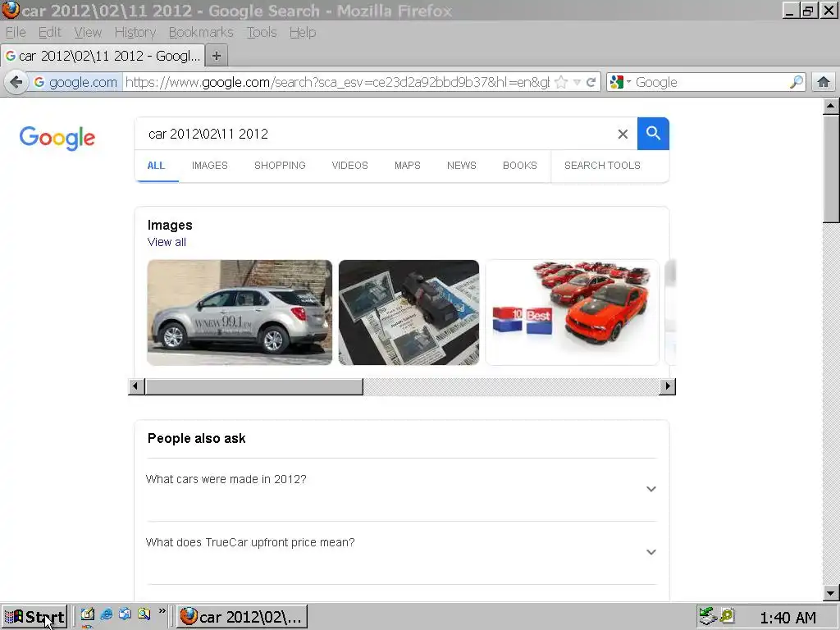The image size is (840, 630).
Task: Click the yellow tray icon near the clock
Action: (x=727, y=616)
